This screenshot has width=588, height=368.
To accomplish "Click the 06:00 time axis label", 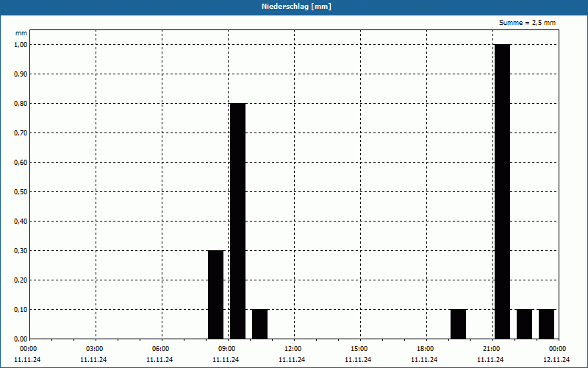I will (x=161, y=349).
